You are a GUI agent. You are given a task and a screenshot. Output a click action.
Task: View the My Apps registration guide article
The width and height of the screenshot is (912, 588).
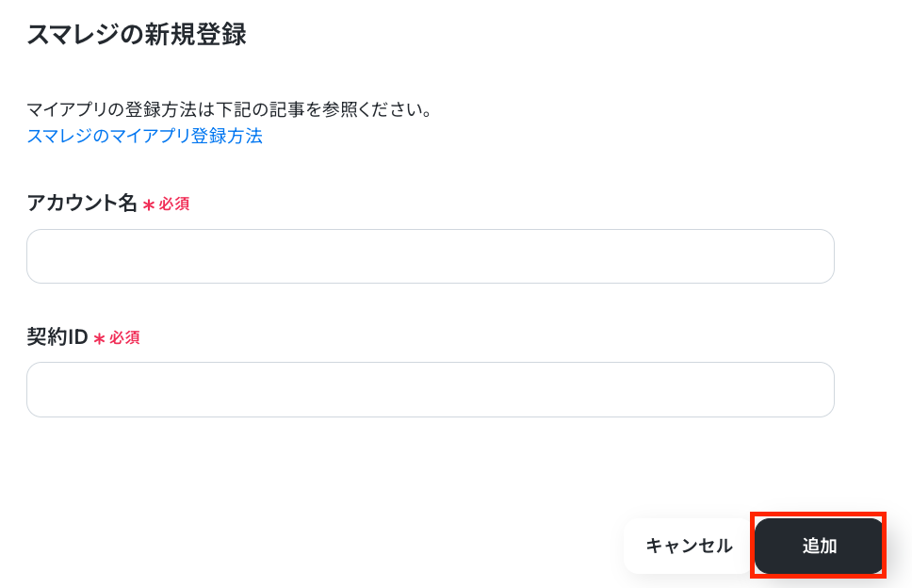144,136
